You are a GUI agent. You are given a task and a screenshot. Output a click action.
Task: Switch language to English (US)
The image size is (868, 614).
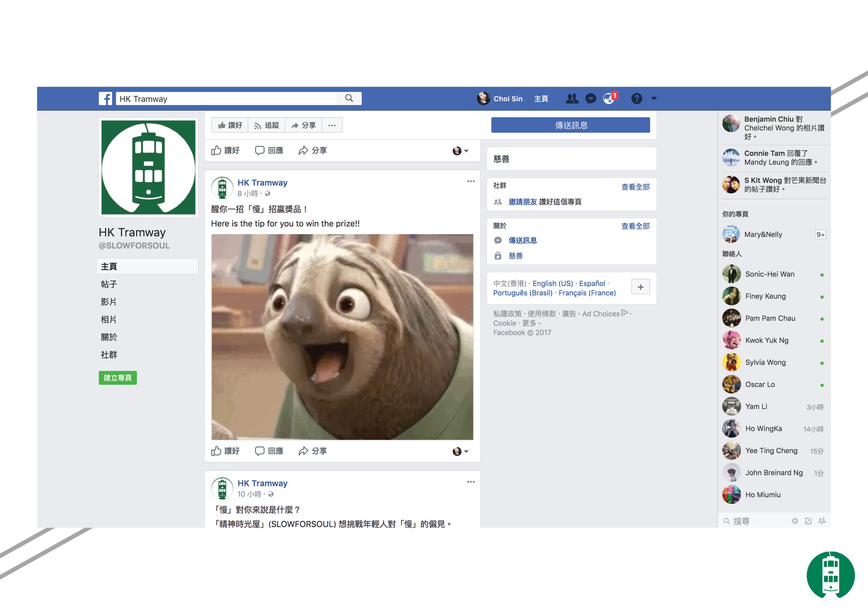point(553,283)
